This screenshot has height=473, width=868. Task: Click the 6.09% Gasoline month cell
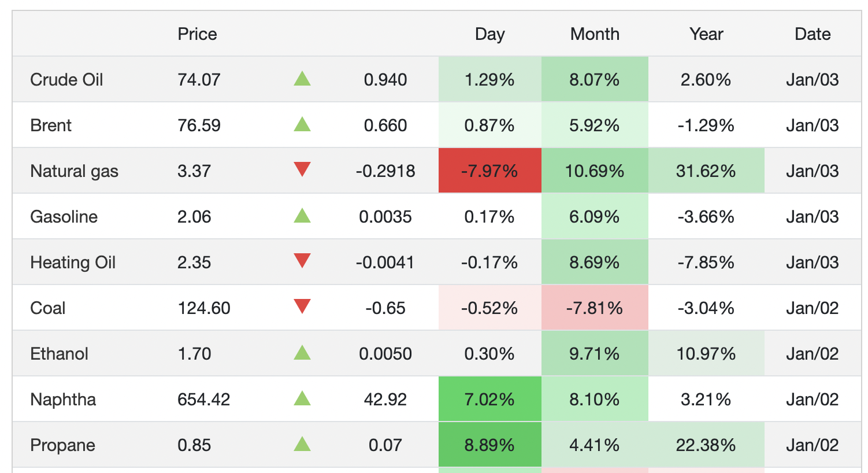pyautogui.click(x=595, y=216)
